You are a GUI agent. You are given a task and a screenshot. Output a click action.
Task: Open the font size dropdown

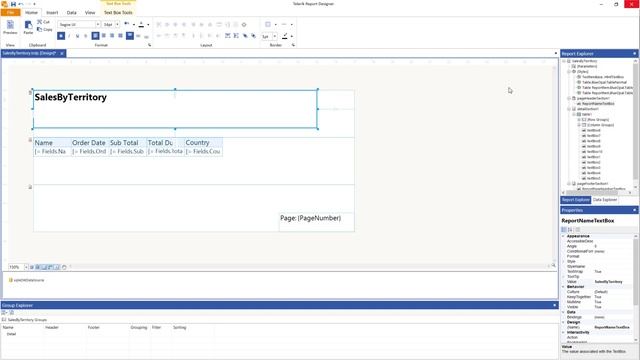coord(117,24)
